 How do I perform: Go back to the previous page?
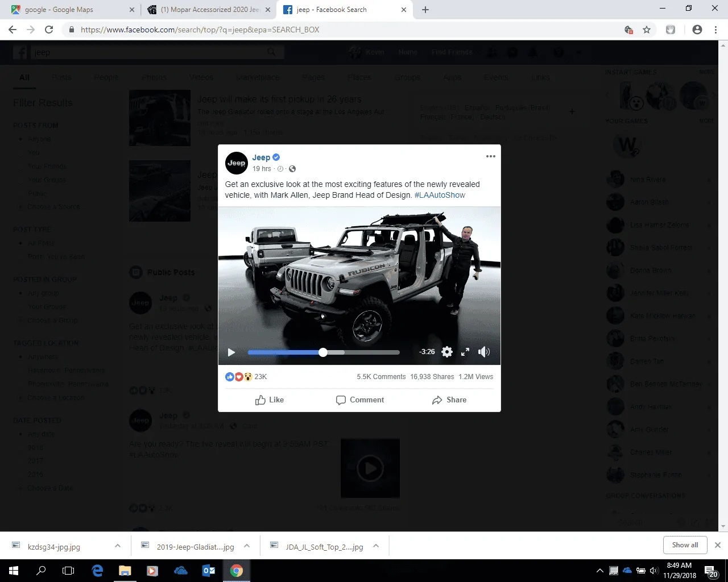(x=13, y=30)
